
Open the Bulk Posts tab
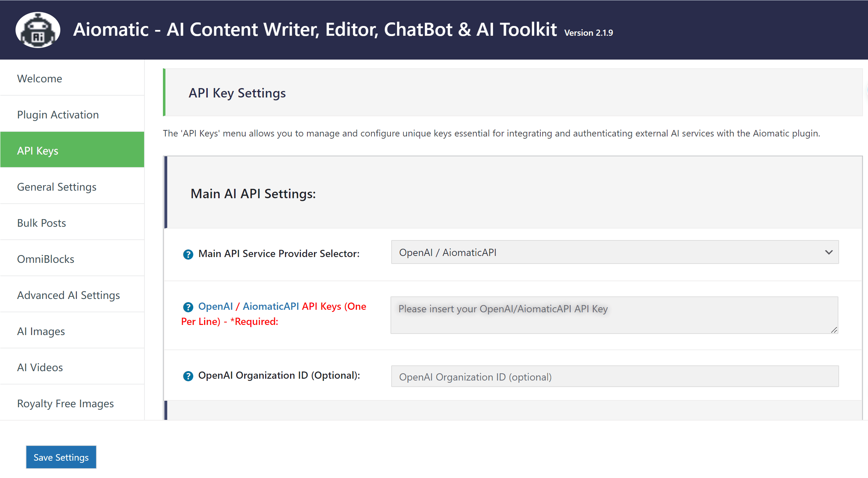[72, 223]
